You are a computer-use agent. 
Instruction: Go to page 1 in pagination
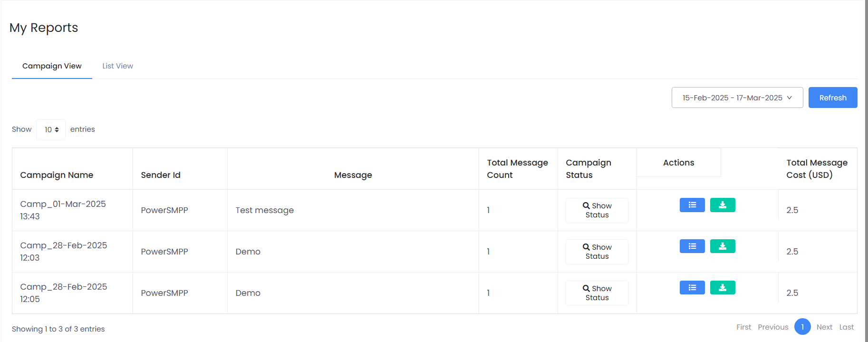pyautogui.click(x=802, y=327)
